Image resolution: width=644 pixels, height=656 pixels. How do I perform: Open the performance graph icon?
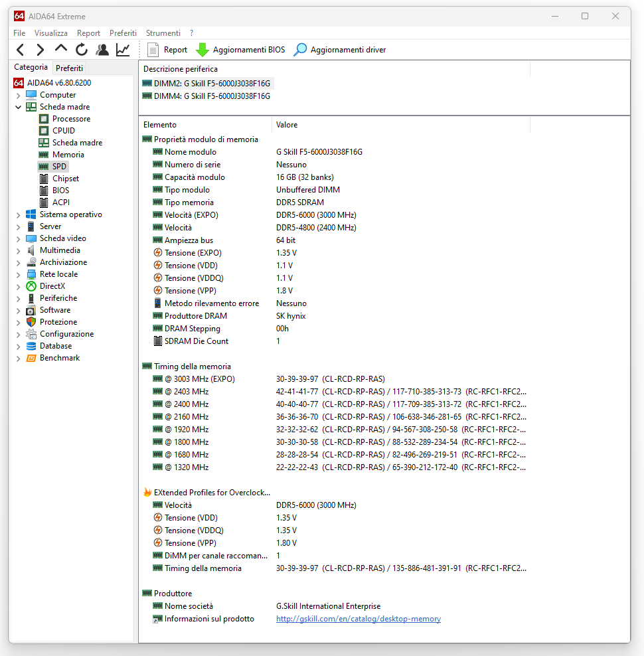point(123,50)
